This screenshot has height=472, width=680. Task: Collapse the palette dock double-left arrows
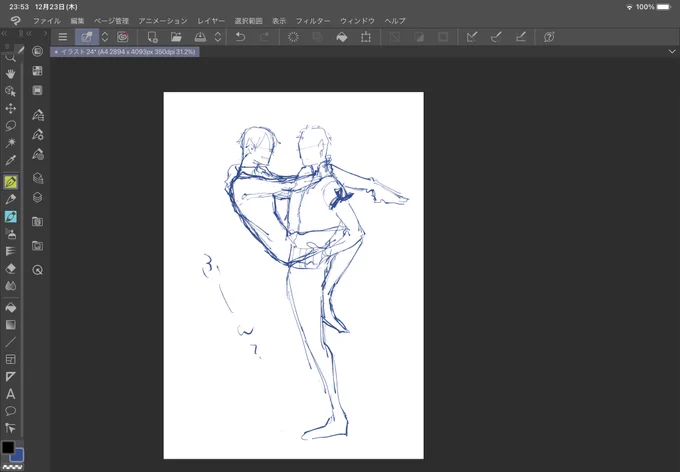(x=29, y=33)
